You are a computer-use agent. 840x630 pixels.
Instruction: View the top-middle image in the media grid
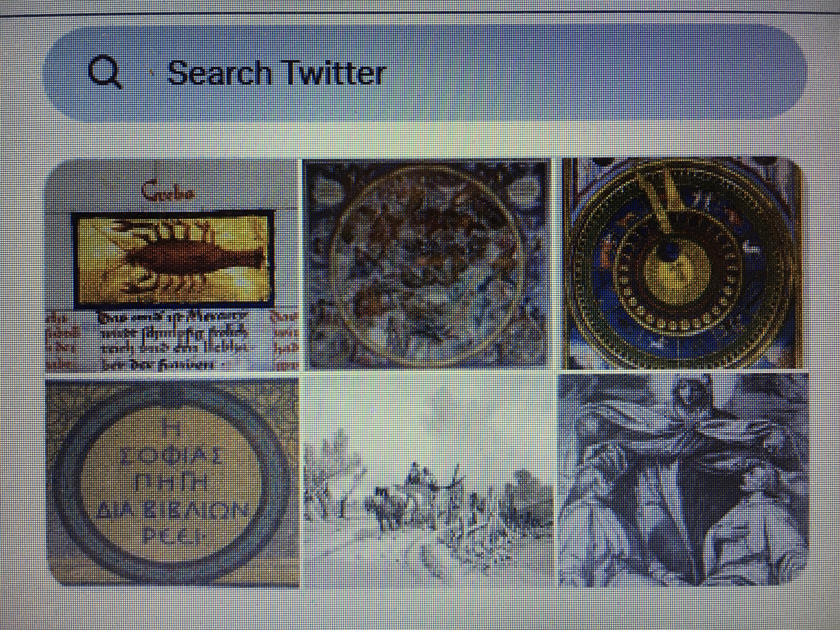[x=427, y=264]
